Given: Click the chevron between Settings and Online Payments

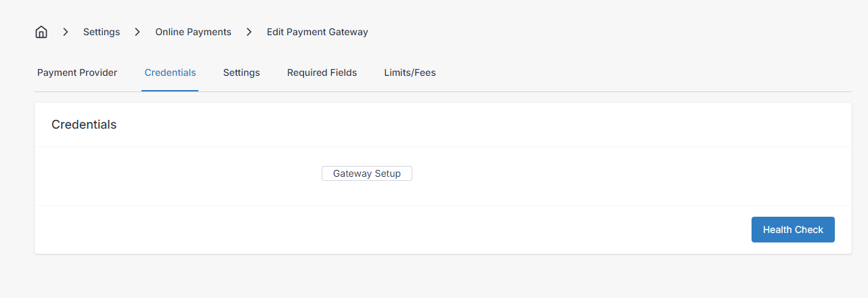Looking at the screenshot, I should coord(137,32).
